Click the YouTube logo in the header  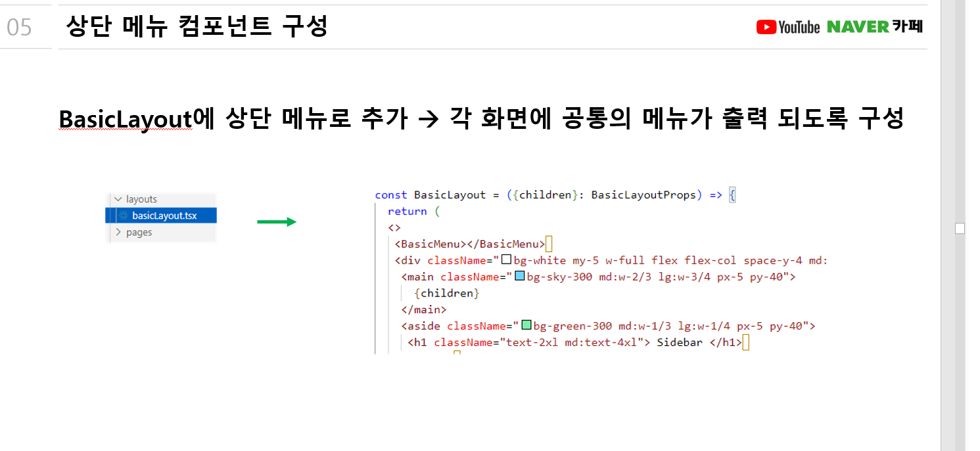pos(788,27)
